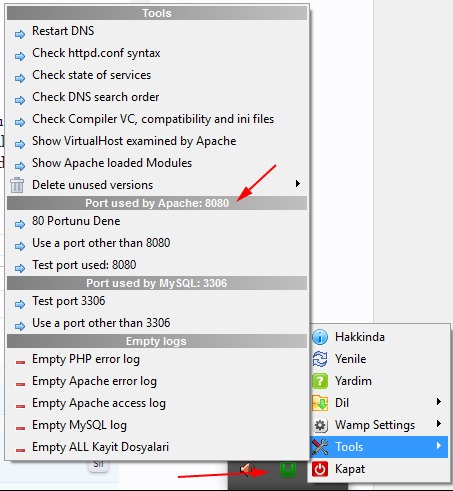The height and width of the screenshot is (491, 453).
Task: Click the green question mark icon for Yardim
Action: 320,381
